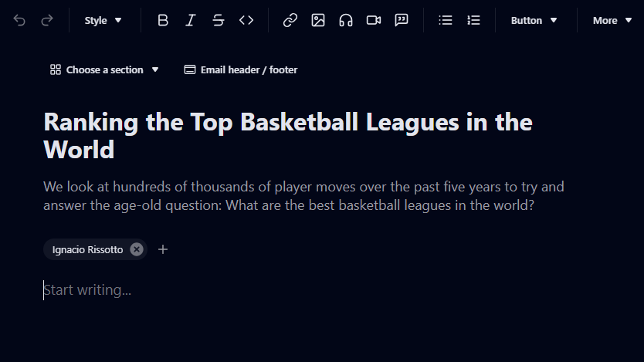Add another author with plus icon
This screenshot has height=362, width=644.
click(163, 249)
